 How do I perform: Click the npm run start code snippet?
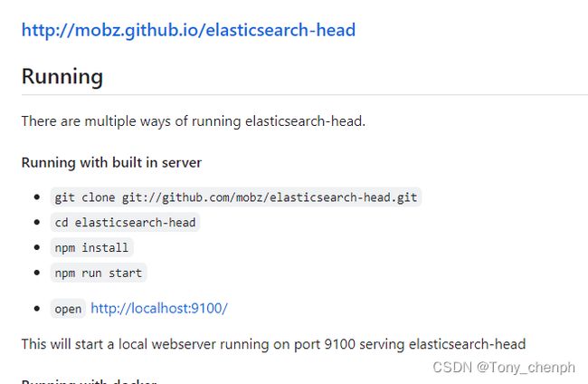pos(99,273)
